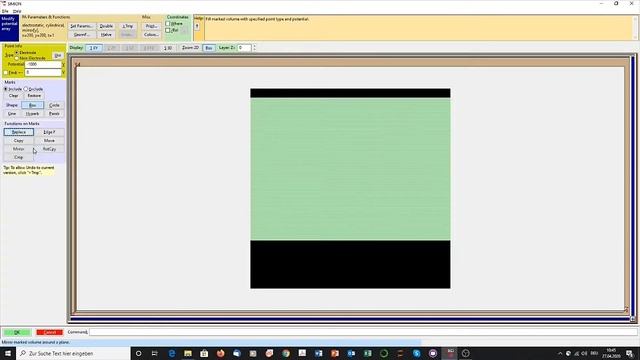Click the Copy function button
Screen dimensions: 640x360
[19, 141]
